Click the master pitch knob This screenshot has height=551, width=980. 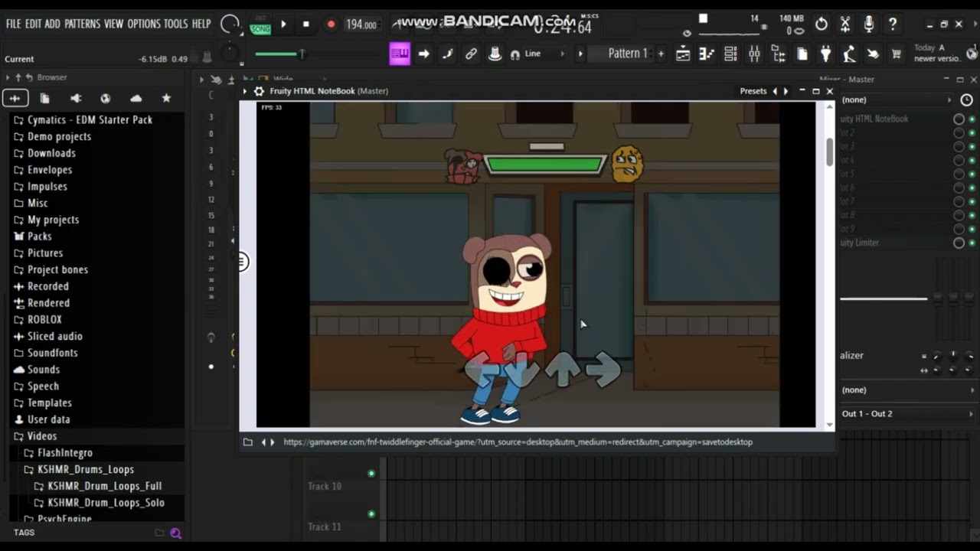(x=229, y=54)
